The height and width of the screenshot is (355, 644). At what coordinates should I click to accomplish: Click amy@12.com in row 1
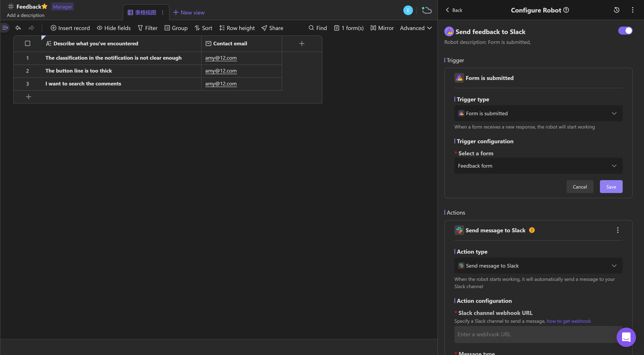pyautogui.click(x=221, y=58)
